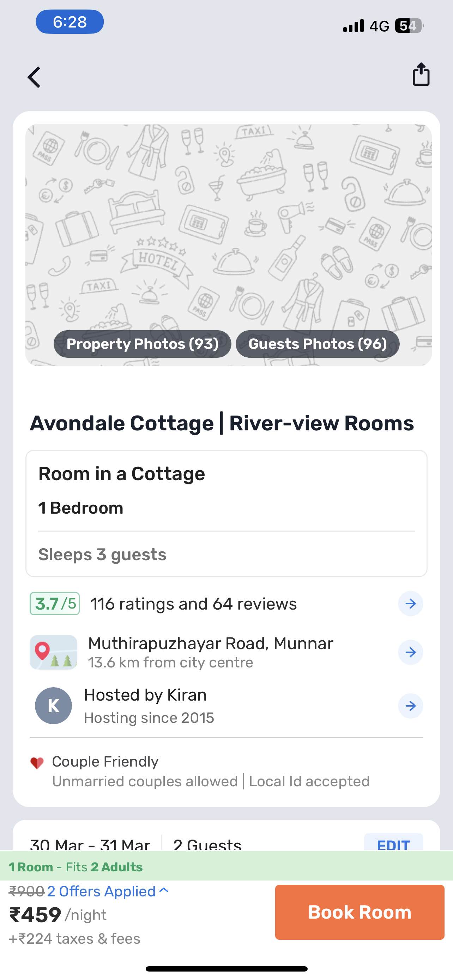The width and height of the screenshot is (453, 980).
Task: Tap the map pin thumbnail
Action: (53, 652)
